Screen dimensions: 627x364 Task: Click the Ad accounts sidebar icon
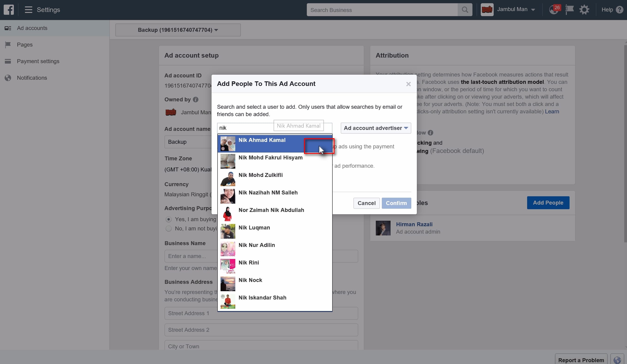(8, 28)
